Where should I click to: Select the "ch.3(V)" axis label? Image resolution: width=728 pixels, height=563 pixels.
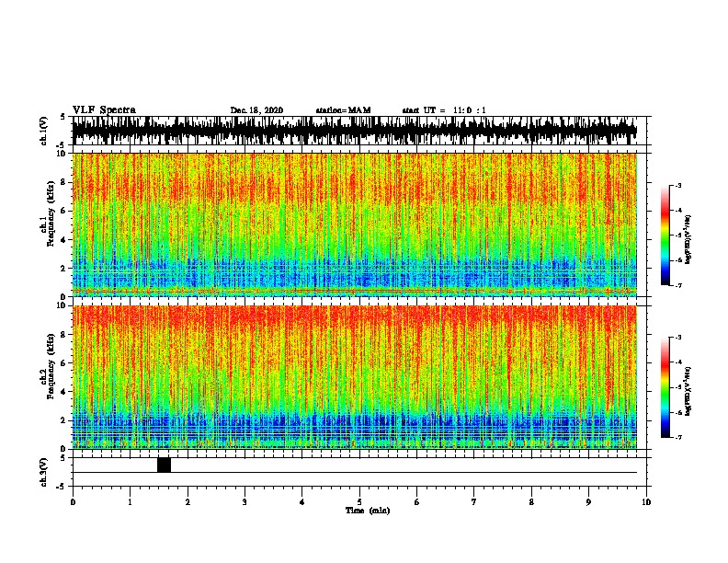coord(44,472)
